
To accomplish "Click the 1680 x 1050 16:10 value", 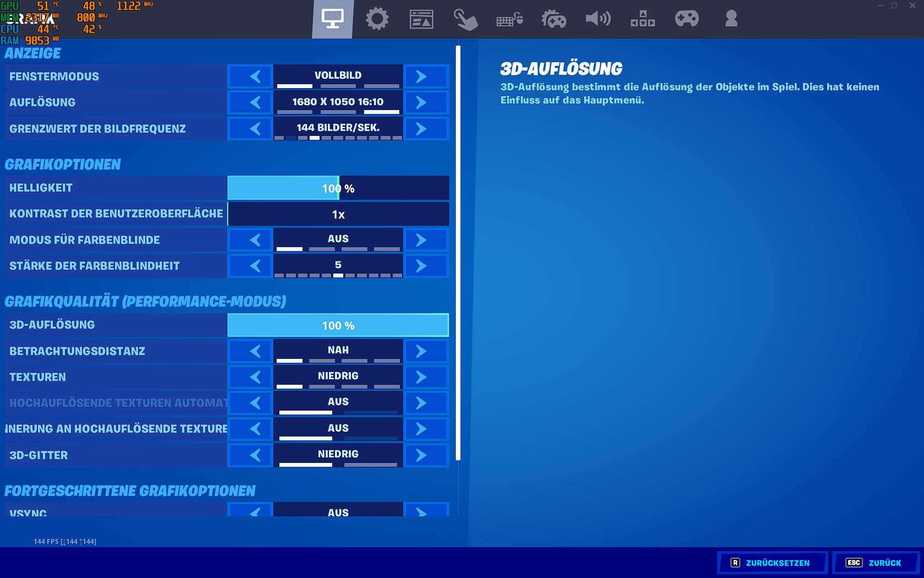I will [x=338, y=102].
